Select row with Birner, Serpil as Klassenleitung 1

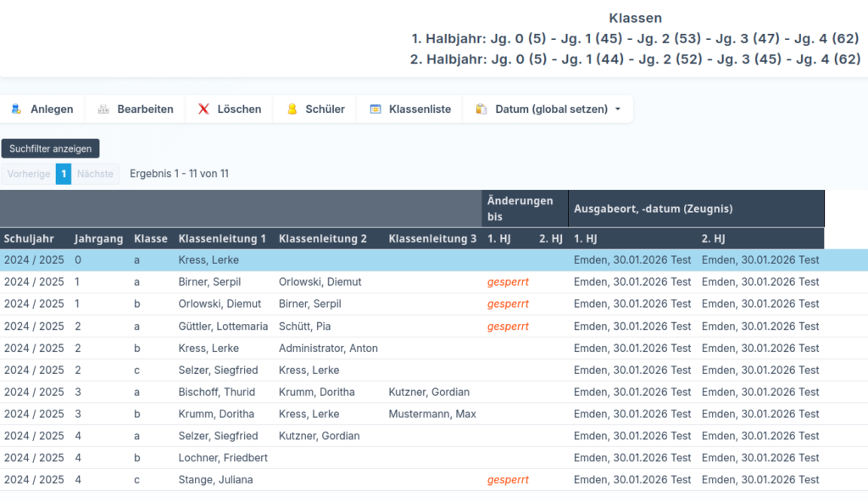(208, 282)
